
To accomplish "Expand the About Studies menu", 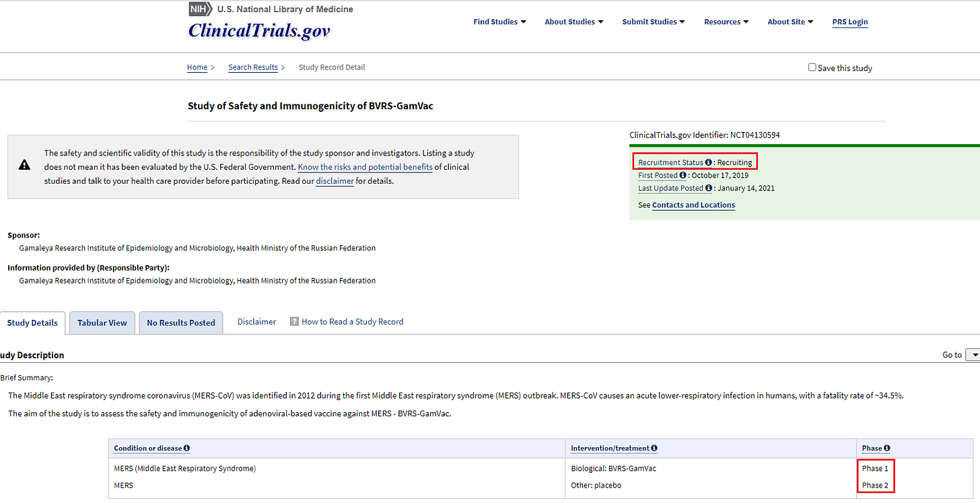I will (573, 22).
